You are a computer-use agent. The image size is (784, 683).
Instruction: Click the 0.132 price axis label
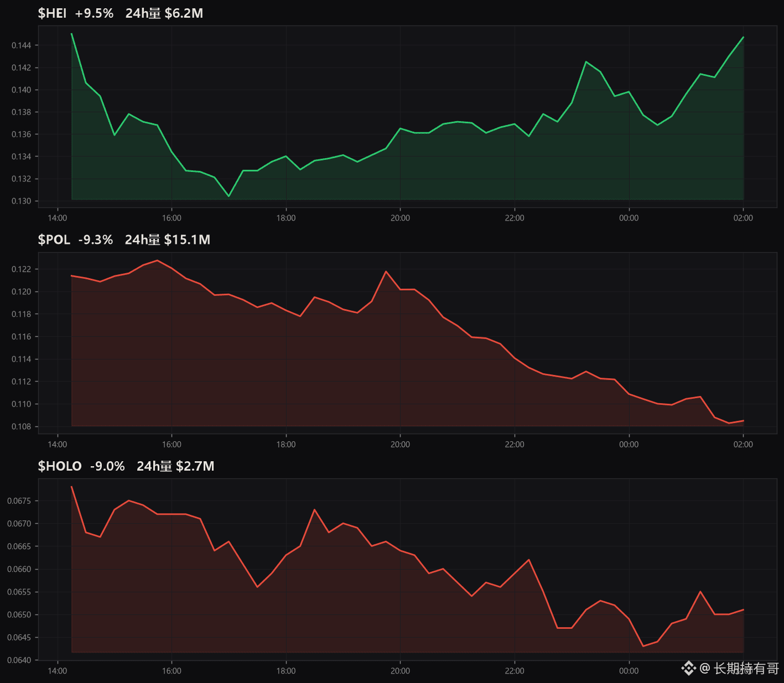click(x=22, y=179)
